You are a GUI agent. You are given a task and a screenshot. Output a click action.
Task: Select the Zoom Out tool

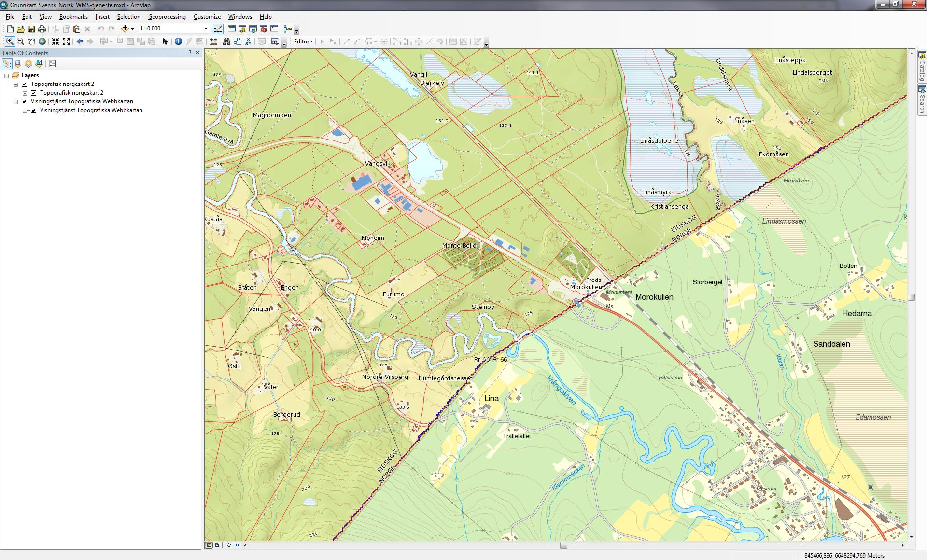click(20, 42)
